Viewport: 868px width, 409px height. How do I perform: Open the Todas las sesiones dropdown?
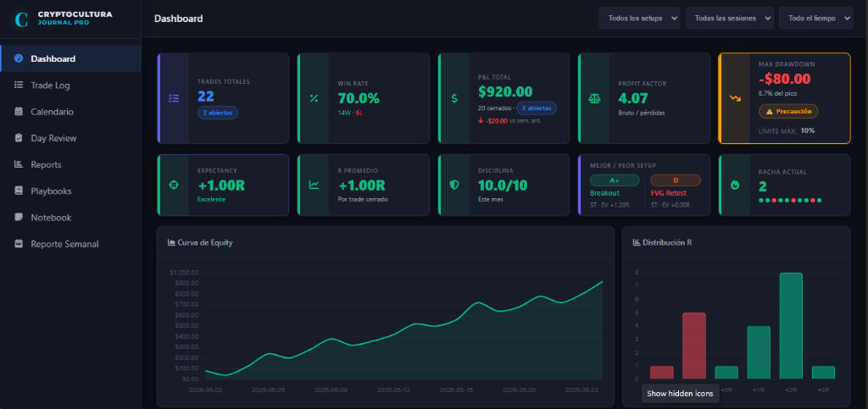[x=730, y=18]
